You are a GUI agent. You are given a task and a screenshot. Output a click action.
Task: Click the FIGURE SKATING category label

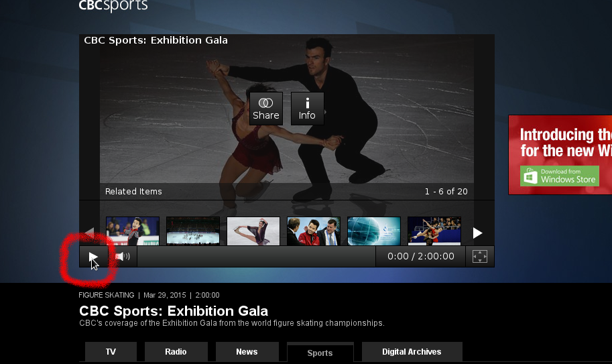pyautogui.click(x=106, y=296)
